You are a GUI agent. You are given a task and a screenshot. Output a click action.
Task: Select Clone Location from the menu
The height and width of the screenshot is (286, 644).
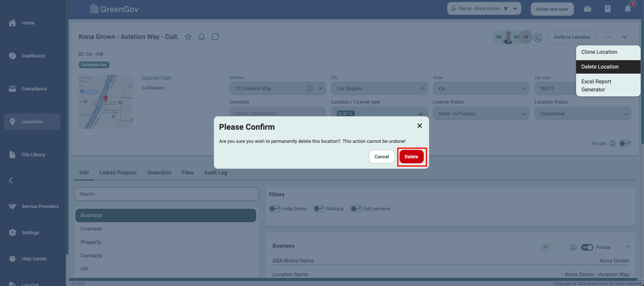pyautogui.click(x=608, y=52)
